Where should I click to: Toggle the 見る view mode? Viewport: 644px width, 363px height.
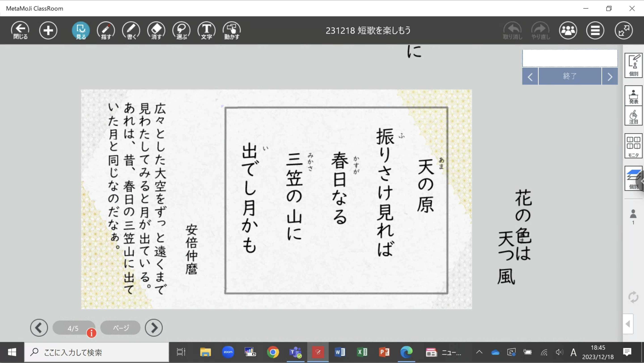[x=81, y=30]
